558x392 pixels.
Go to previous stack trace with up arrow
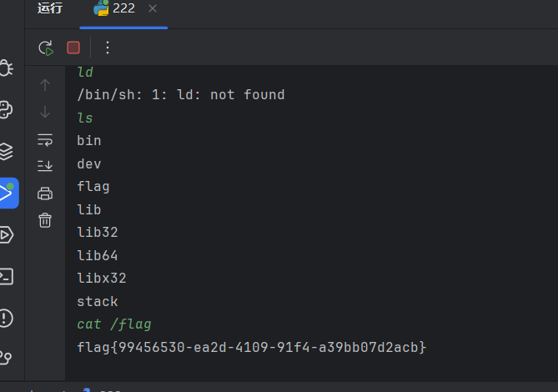tap(45, 85)
